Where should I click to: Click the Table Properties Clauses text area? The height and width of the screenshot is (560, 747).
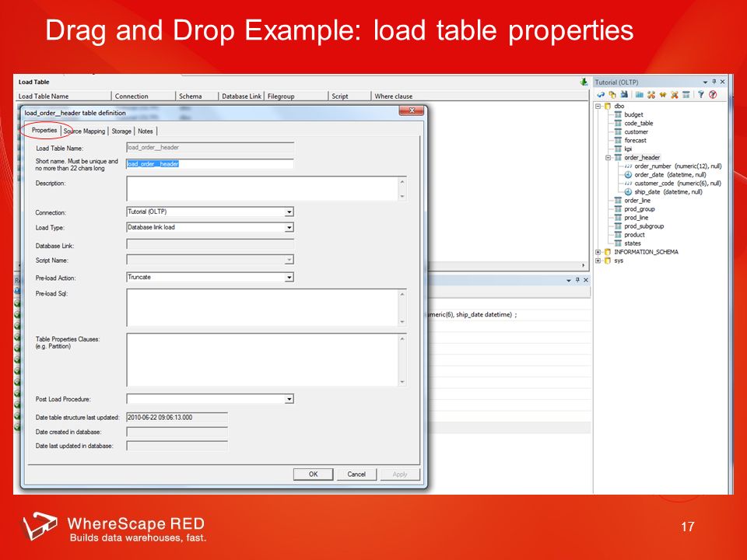(x=262, y=360)
